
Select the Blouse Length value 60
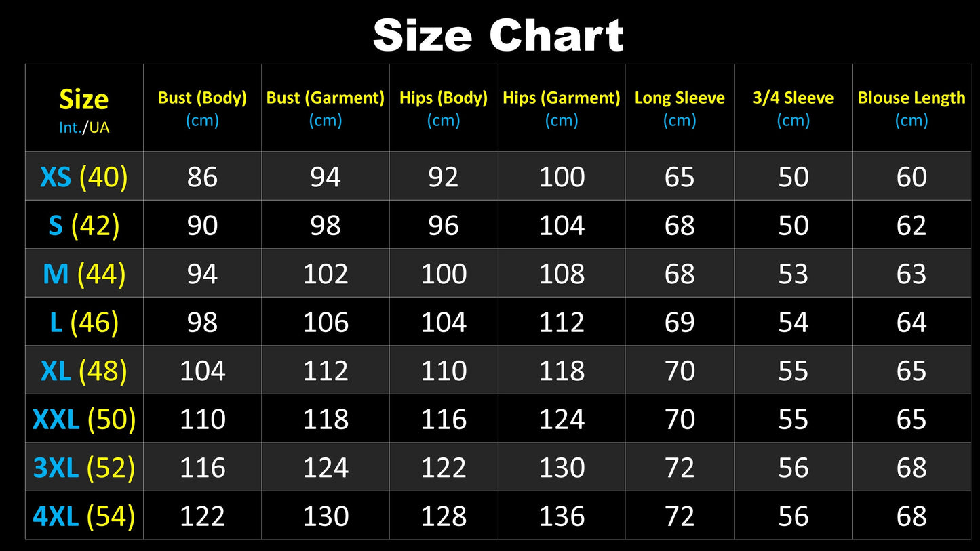coord(911,177)
